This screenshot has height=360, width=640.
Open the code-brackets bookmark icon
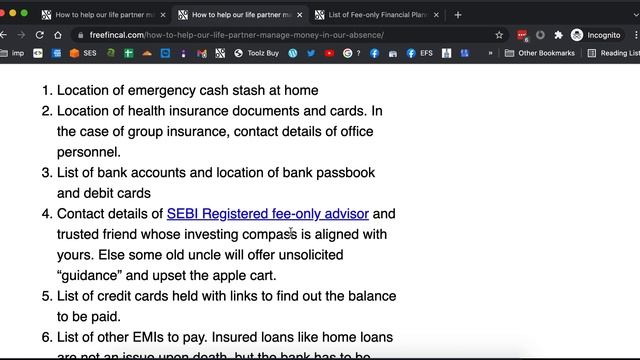[x=38, y=53]
